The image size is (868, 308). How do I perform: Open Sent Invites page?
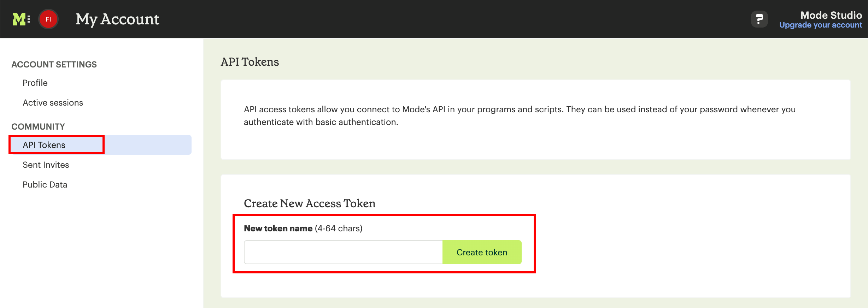tap(46, 165)
